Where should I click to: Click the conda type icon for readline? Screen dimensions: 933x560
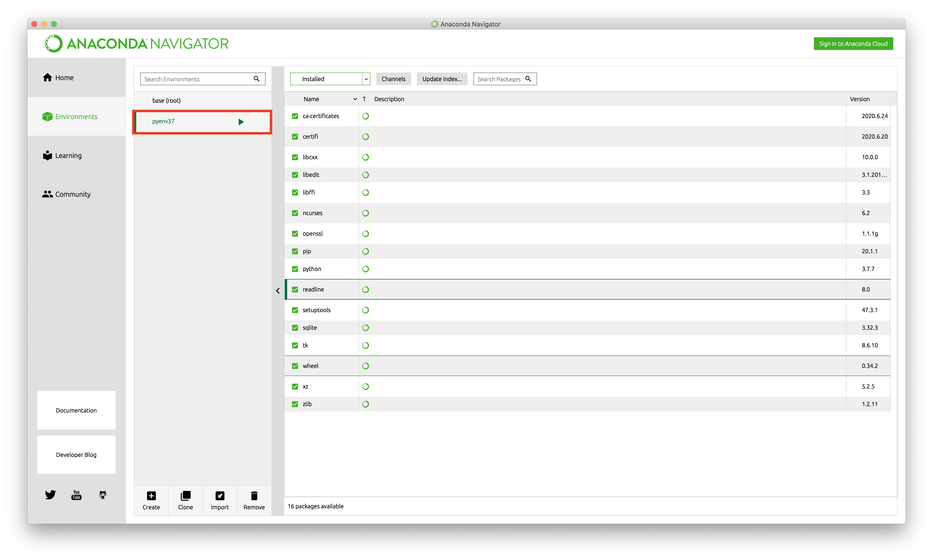pos(365,290)
